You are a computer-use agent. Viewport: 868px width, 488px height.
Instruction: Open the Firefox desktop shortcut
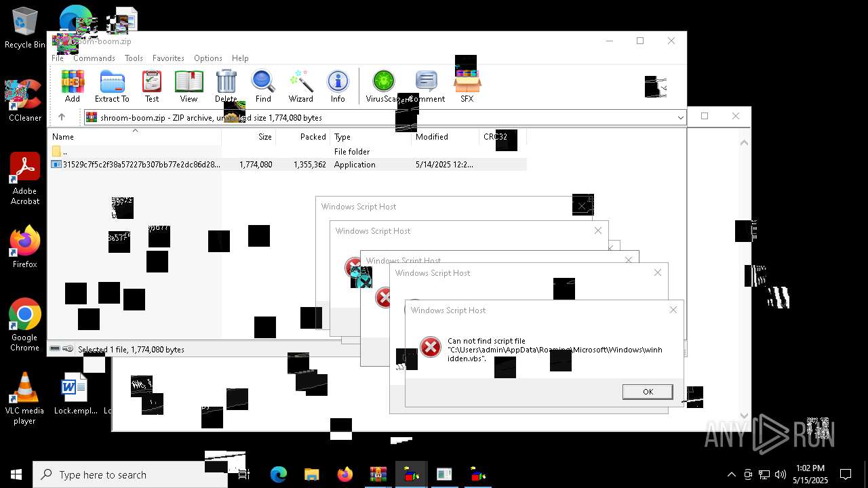pyautogui.click(x=25, y=247)
